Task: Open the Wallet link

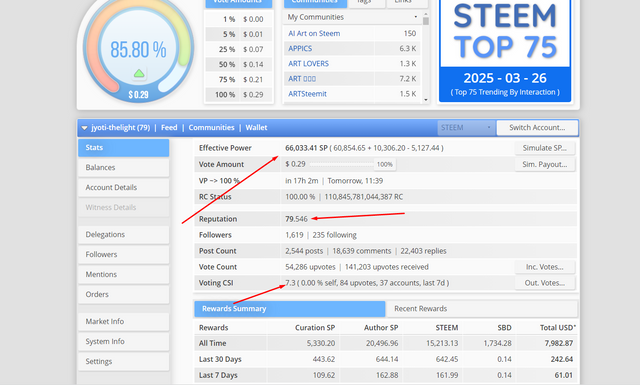Action: [x=256, y=128]
